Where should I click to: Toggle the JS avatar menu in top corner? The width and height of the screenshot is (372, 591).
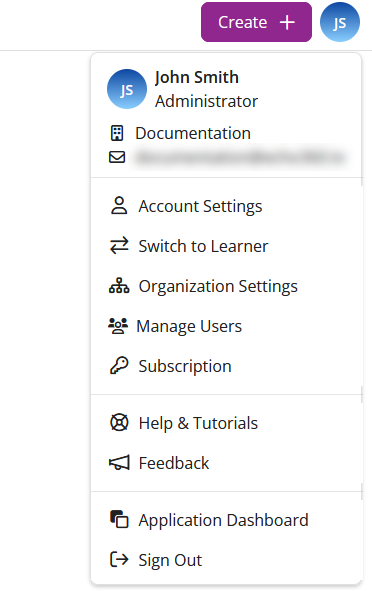[x=340, y=22]
